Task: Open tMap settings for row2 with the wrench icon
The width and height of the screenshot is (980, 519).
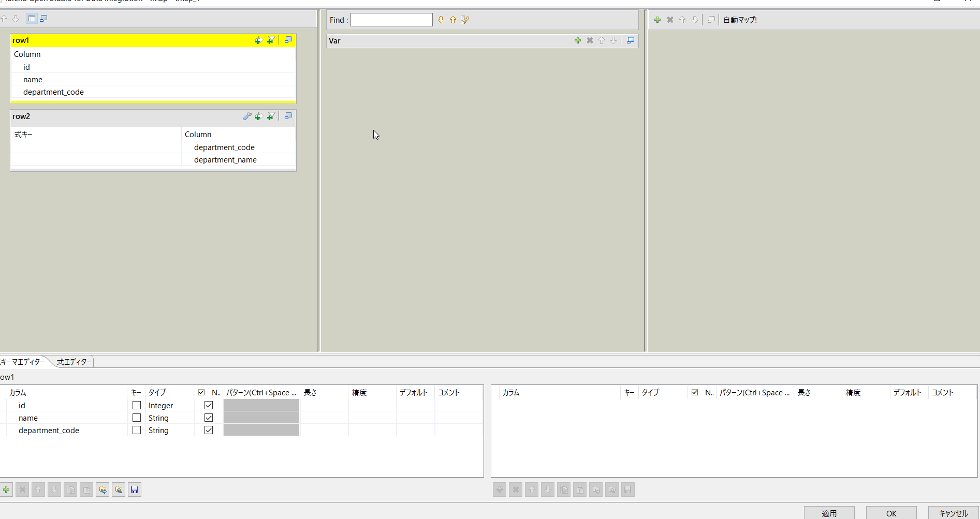Action: pyautogui.click(x=247, y=116)
